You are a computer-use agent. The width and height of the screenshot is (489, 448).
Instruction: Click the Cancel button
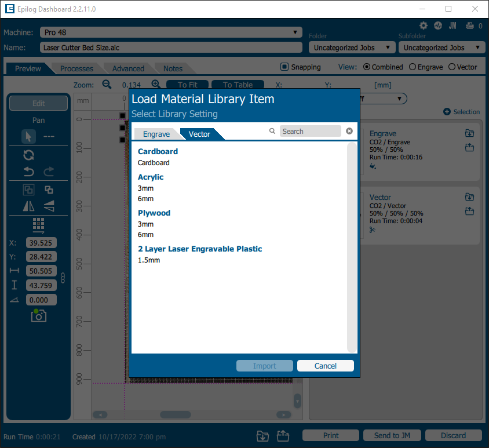[x=325, y=366]
